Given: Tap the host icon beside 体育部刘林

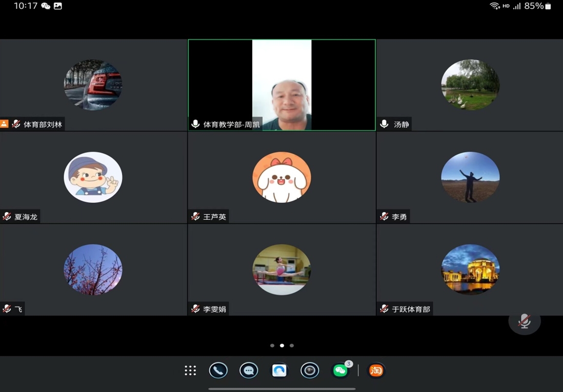Looking at the screenshot, I should click(x=4, y=124).
